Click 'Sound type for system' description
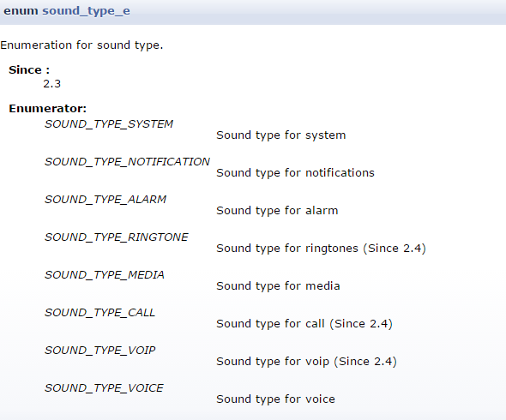The height and width of the screenshot is (420, 506). click(x=281, y=135)
